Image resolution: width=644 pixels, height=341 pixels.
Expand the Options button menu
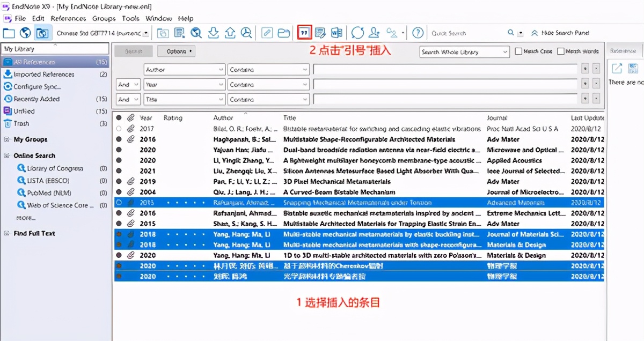[x=176, y=51]
